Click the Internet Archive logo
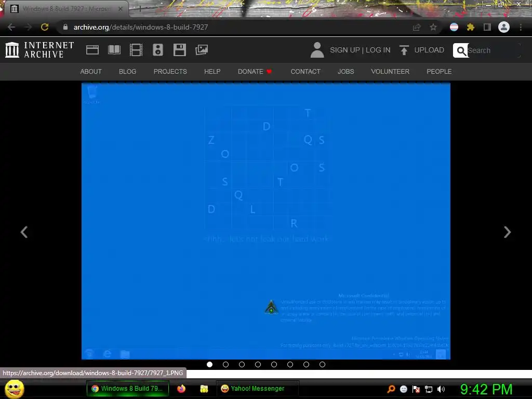Viewport: 532px width, 399px height. (x=39, y=50)
